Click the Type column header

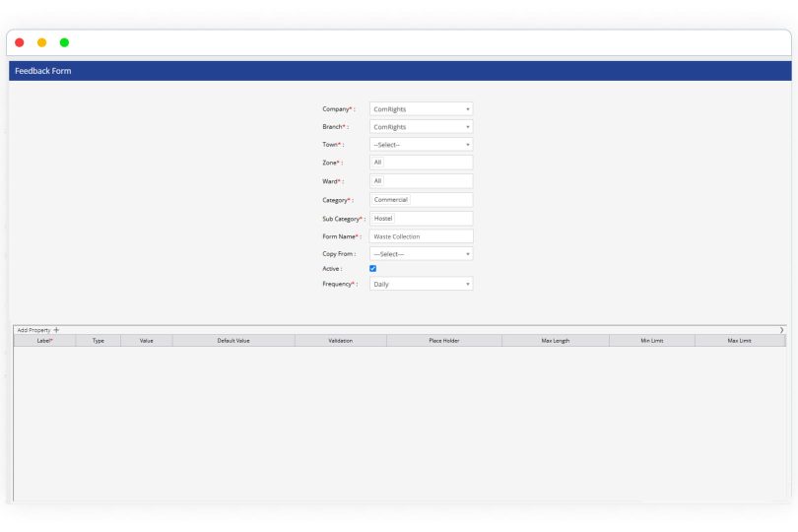99,341
